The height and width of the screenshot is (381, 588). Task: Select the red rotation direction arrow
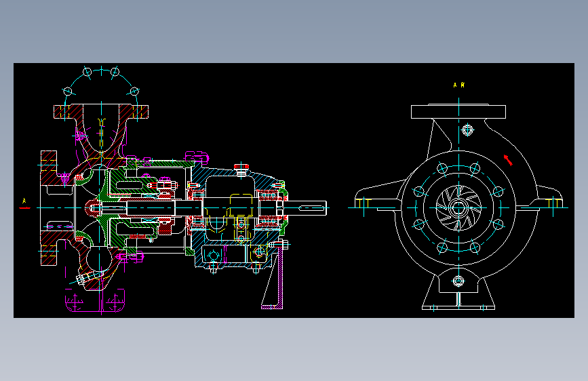(508, 160)
